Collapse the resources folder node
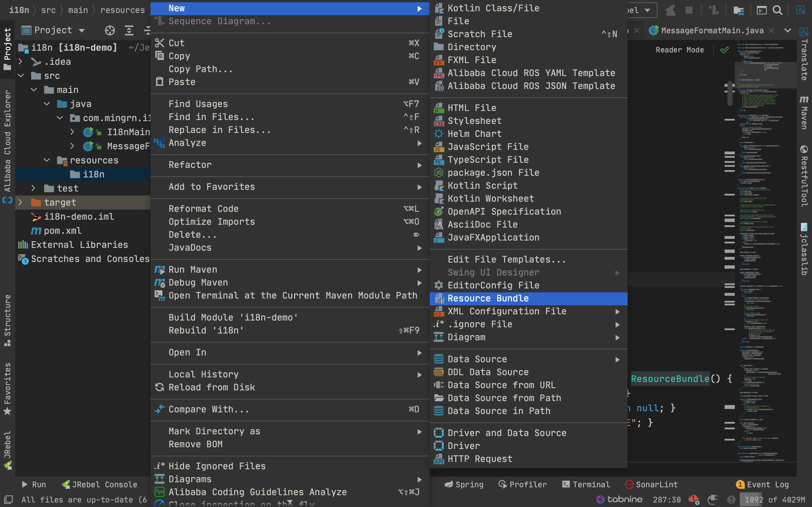 coord(47,160)
